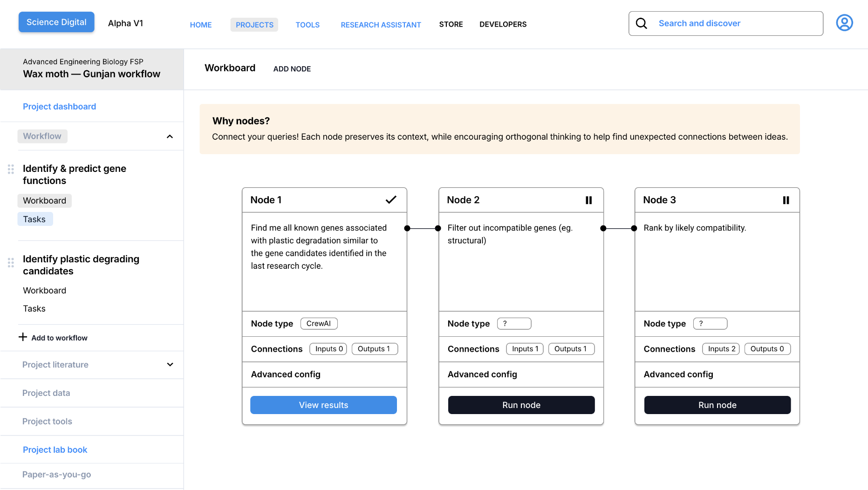Screen dimensions: 868x490
Task: Click ADD NODE in the Workboard header
Action: (292, 68)
